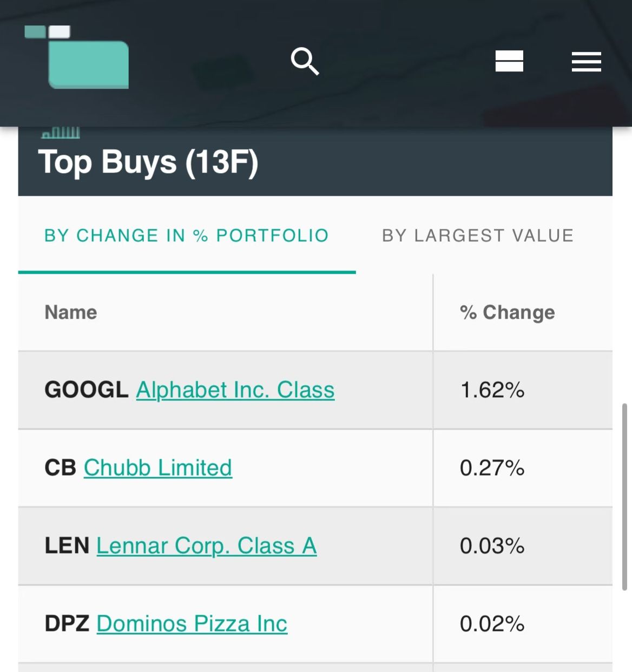The width and height of the screenshot is (632, 672).
Task: Select the DPZ ticker symbol
Action: [67, 624]
